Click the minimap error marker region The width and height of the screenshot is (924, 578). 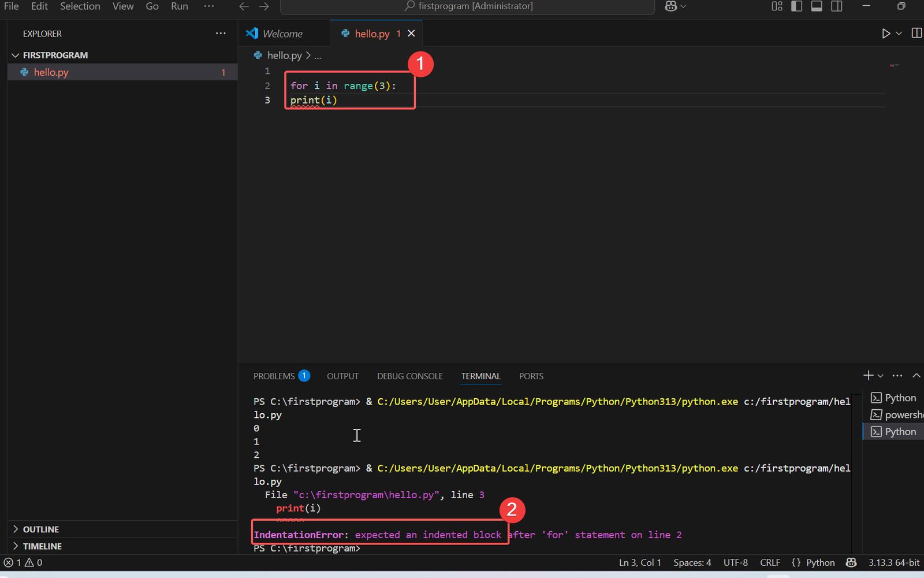pyautogui.click(x=895, y=65)
